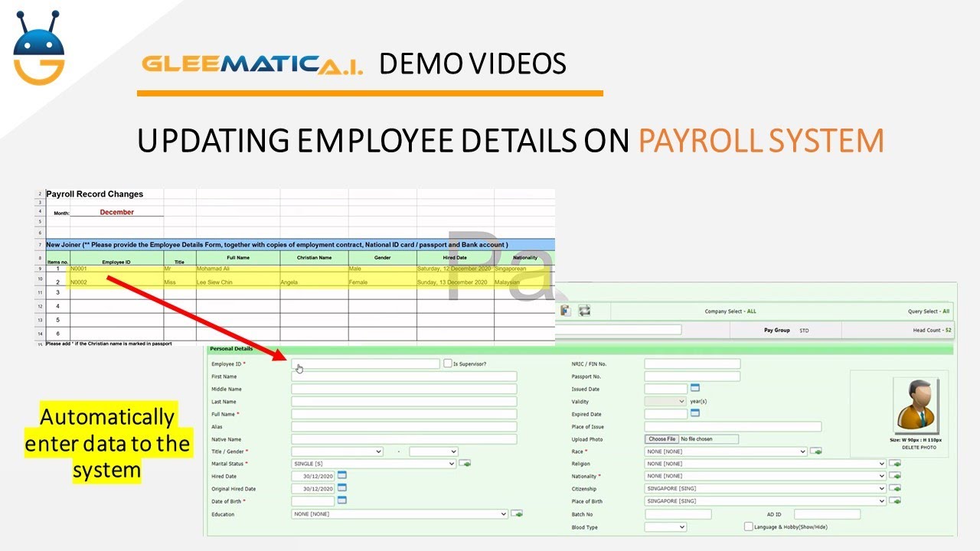Click the add icon beside Marital Status
980x551 pixels.
tap(465, 464)
